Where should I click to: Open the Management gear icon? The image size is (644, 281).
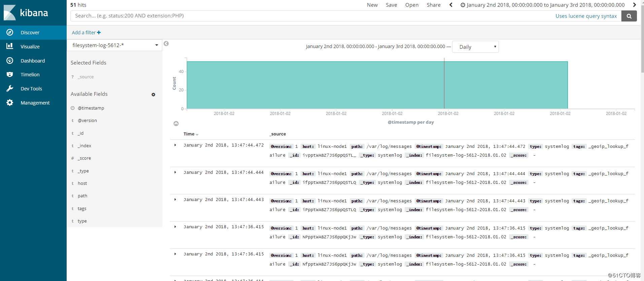point(10,103)
